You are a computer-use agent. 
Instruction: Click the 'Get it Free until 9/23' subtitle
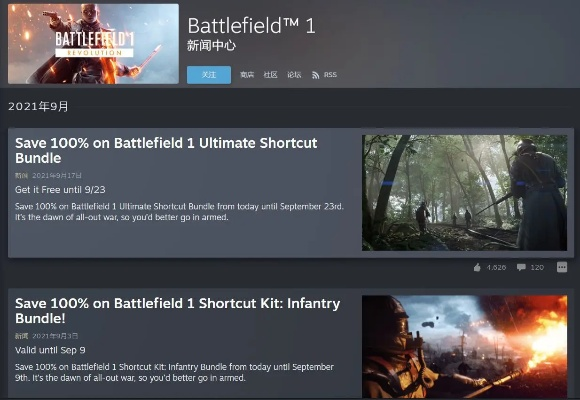coord(60,190)
